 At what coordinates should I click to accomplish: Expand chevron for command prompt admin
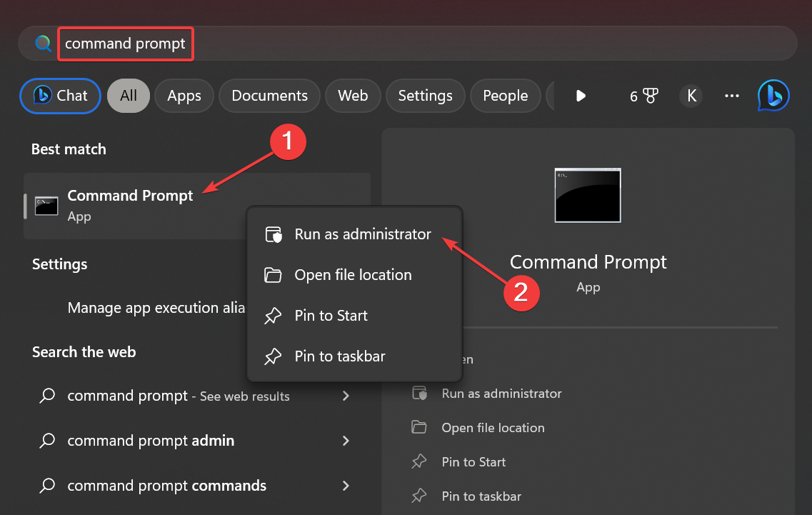click(346, 441)
